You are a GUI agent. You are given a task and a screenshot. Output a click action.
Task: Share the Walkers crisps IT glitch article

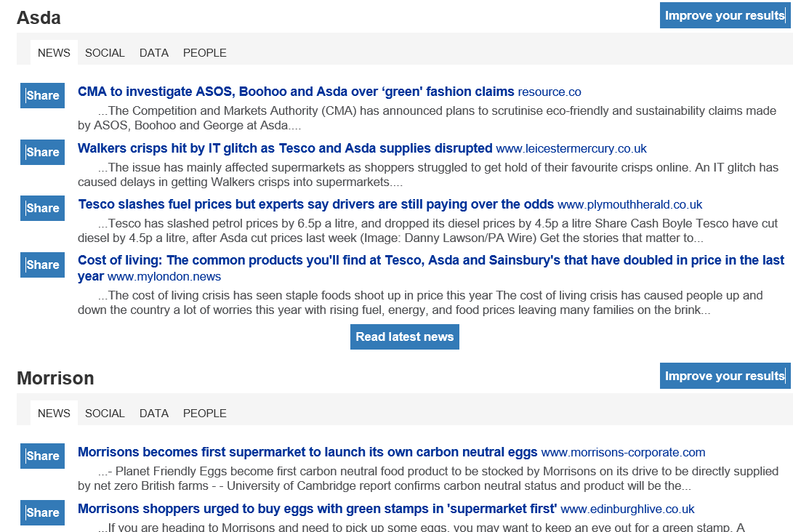42,152
